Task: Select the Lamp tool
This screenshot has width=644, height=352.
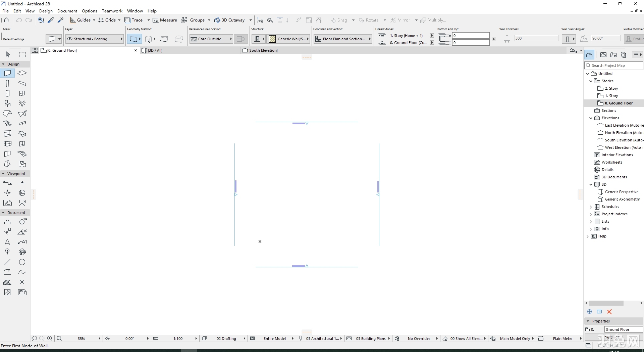Action: pyautogui.click(x=22, y=103)
